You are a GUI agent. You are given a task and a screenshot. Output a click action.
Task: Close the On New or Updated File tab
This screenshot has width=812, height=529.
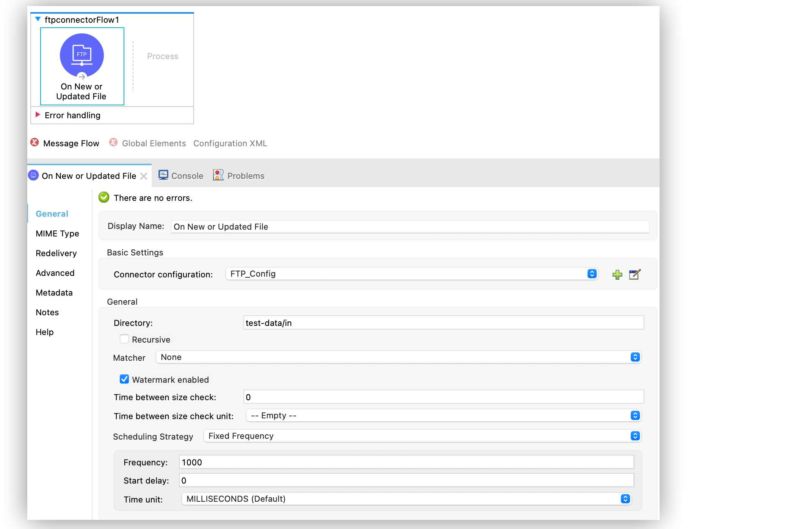pyautogui.click(x=144, y=176)
